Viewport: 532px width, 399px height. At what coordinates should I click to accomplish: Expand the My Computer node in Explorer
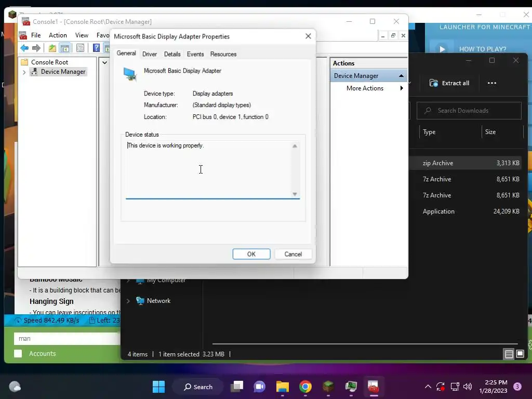128,280
